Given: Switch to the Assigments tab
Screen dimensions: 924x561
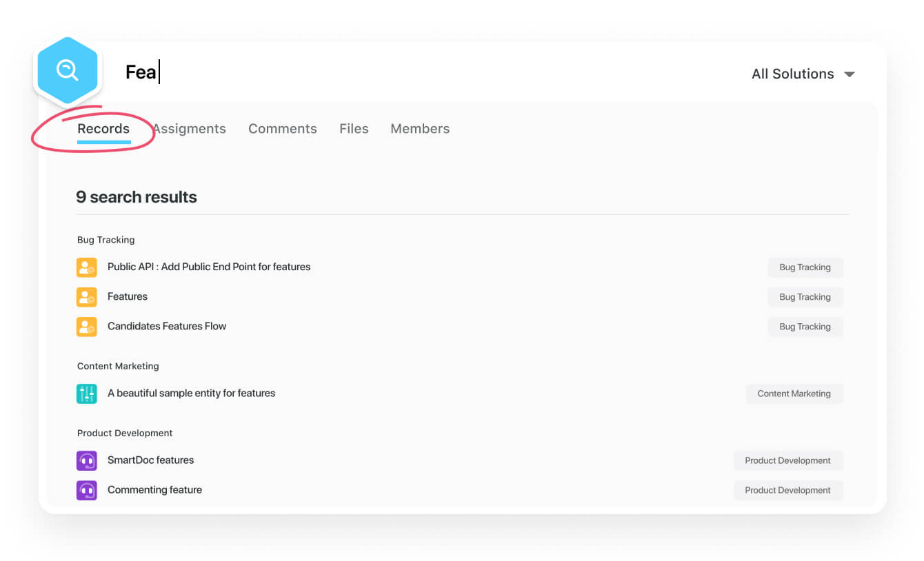Looking at the screenshot, I should pos(189,129).
